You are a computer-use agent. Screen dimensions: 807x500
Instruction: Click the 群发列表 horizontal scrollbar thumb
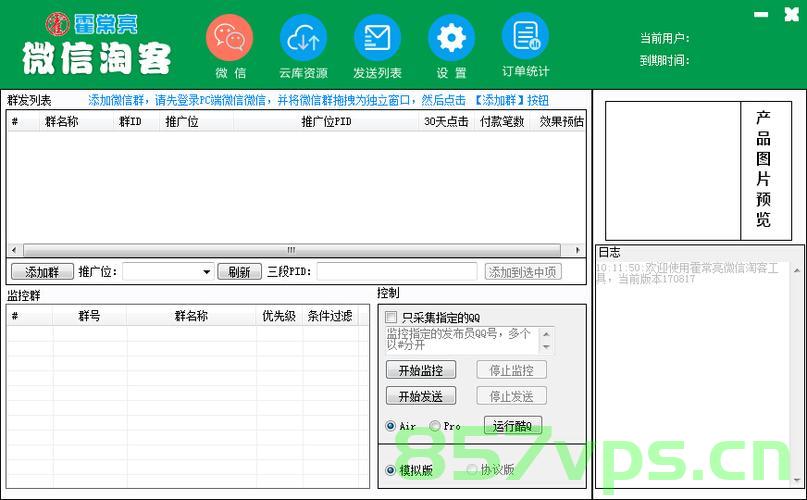point(292,250)
